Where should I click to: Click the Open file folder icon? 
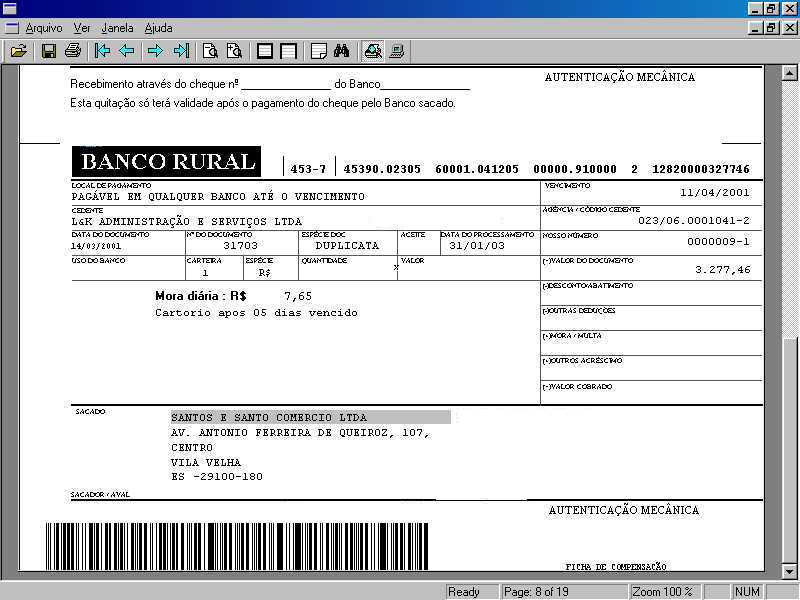(x=19, y=51)
